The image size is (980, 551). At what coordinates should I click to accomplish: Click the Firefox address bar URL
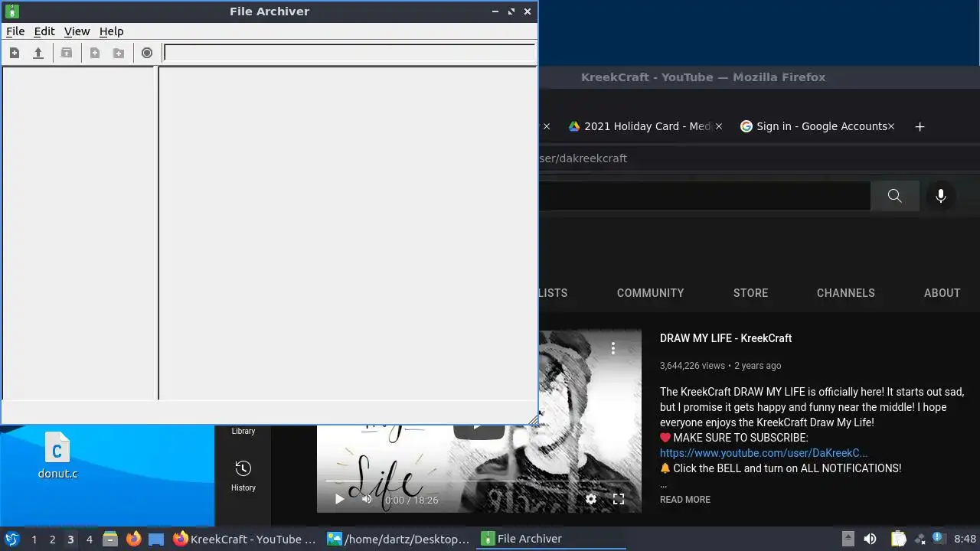(x=582, y=158)
